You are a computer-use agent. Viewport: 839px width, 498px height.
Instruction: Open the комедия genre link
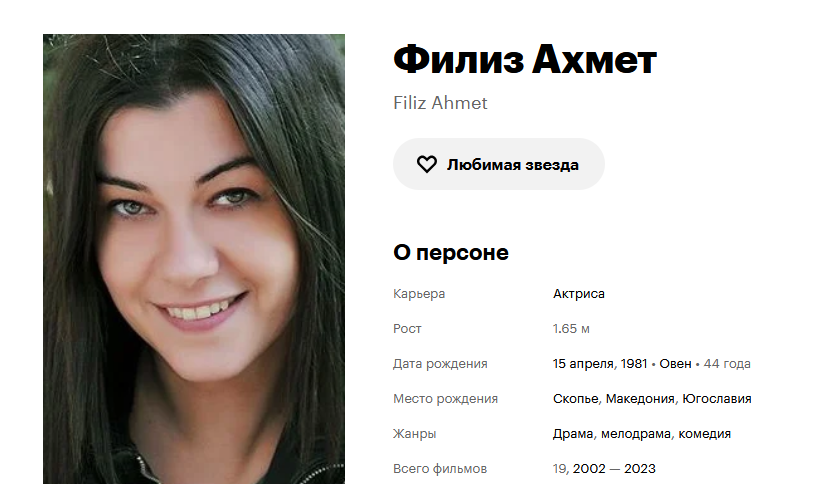[704, 434]
